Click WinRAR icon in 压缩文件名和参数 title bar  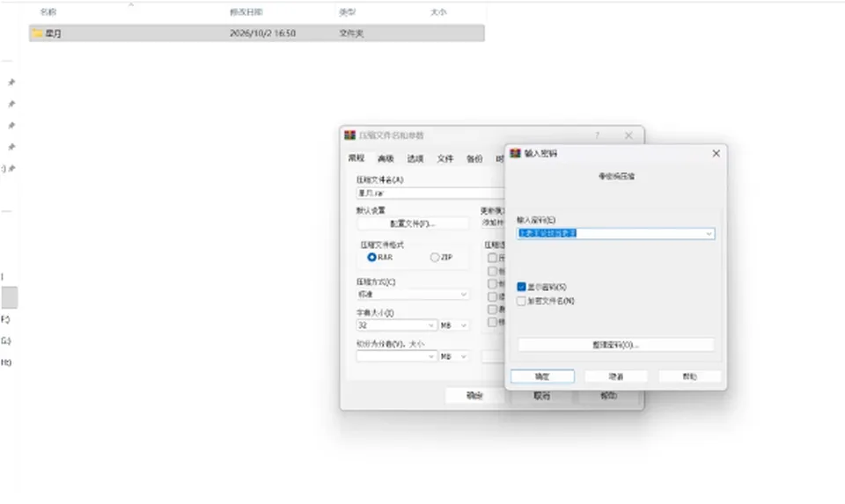pos(349,135)
